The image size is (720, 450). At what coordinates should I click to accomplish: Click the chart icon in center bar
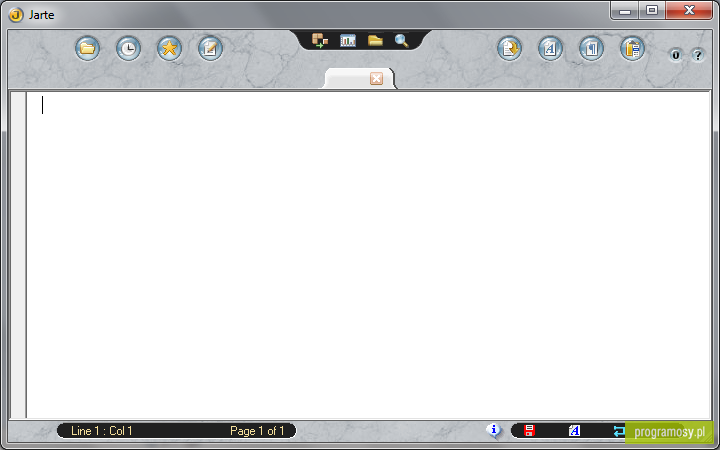click(x=348, y=41)
